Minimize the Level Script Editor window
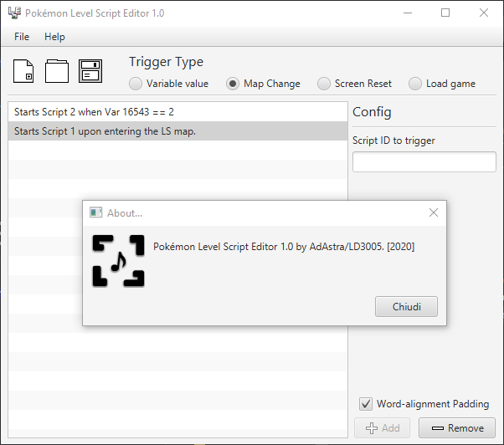 pyautogui.click(x=408, y=13)
